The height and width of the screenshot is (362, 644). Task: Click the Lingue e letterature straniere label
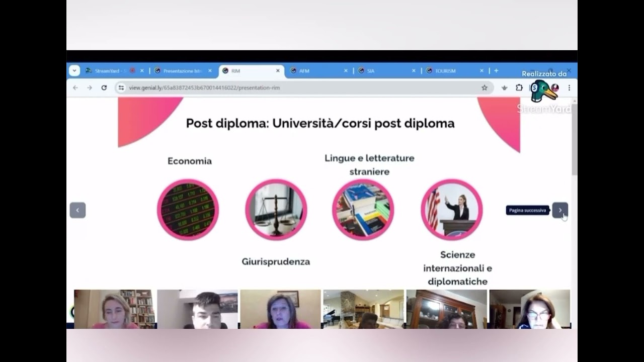[x=369, y=165]
